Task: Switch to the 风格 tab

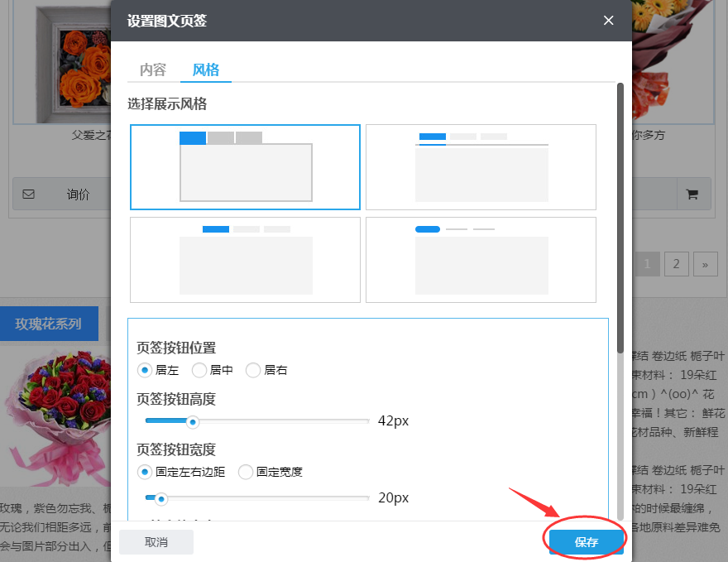Action: (205, 70)
